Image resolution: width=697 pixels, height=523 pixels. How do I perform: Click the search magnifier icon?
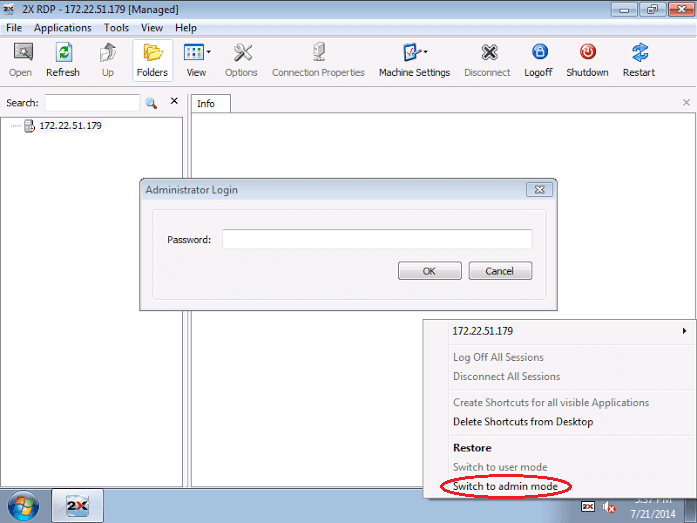151,103
